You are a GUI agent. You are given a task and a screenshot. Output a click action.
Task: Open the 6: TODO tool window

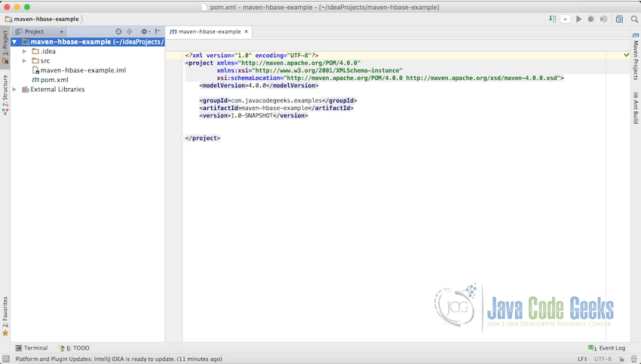[x=74, y=348]
